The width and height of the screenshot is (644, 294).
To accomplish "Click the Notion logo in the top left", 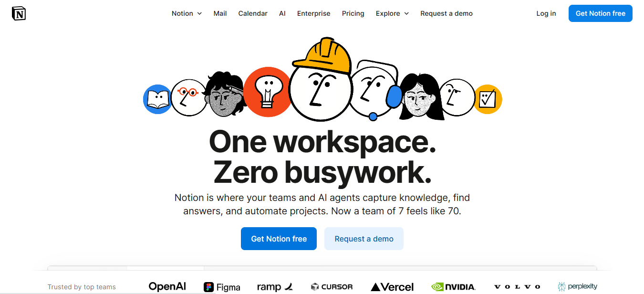I will tap(19, 13).
